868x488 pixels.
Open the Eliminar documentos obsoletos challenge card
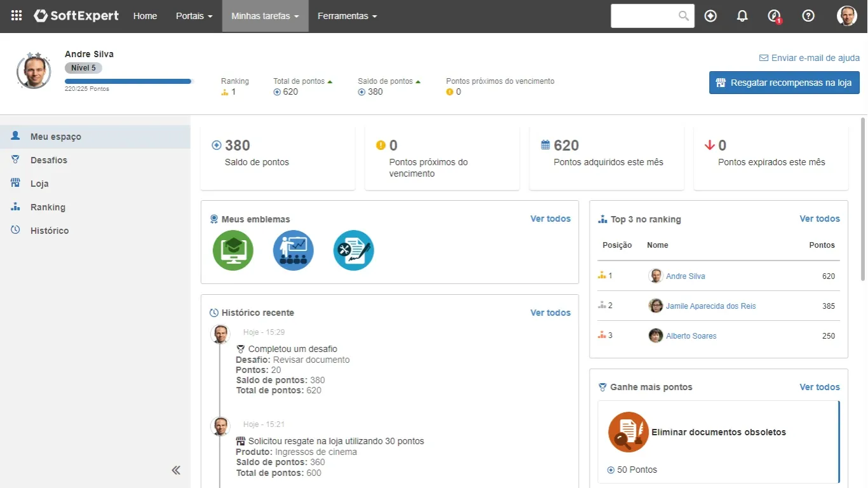[x=718, y=442]
